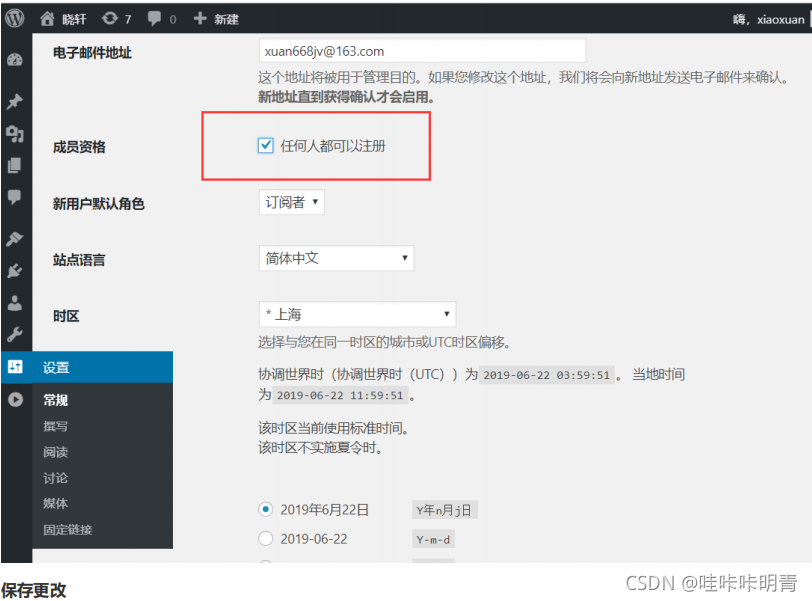
Task: Open Media via the sidebar media icon
Action: (13, 134)
